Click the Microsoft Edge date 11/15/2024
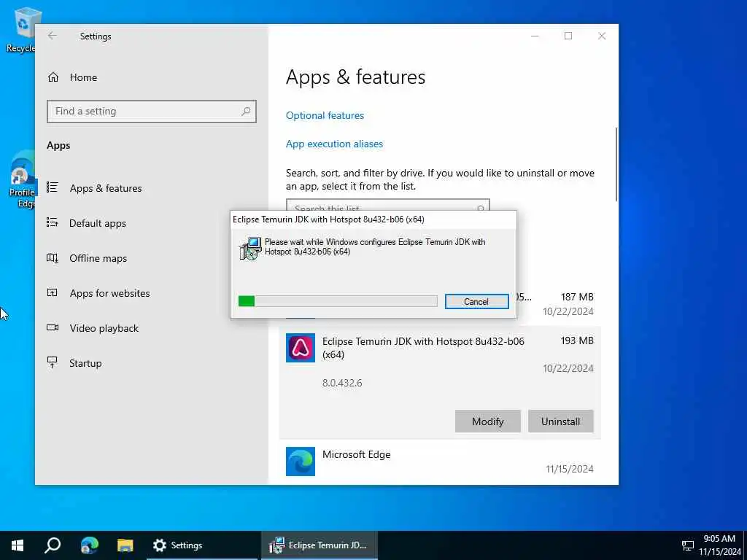 569,469
